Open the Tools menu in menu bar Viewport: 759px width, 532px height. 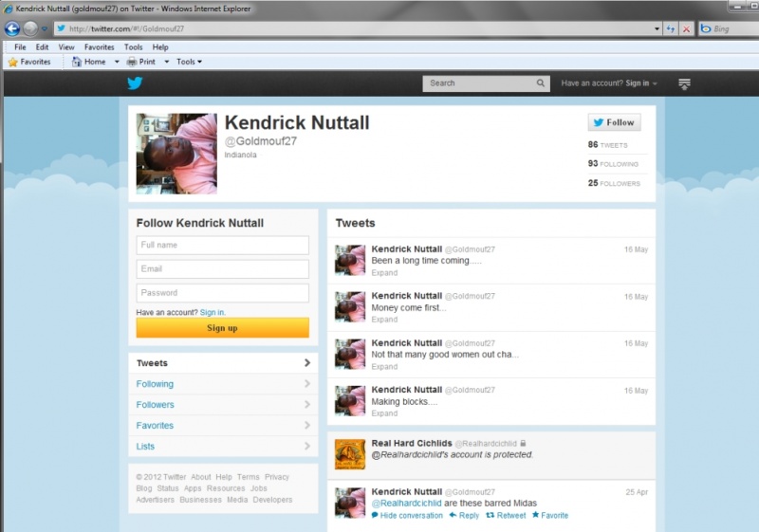(x=133, y=46)
